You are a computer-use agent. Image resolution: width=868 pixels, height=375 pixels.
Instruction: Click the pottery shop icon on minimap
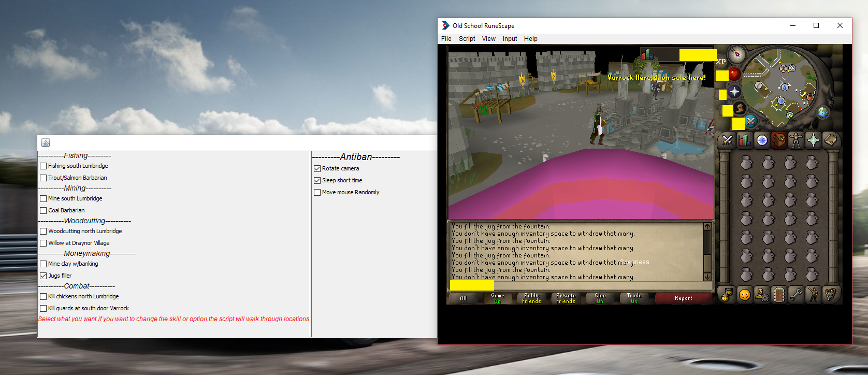coord(811,97)
